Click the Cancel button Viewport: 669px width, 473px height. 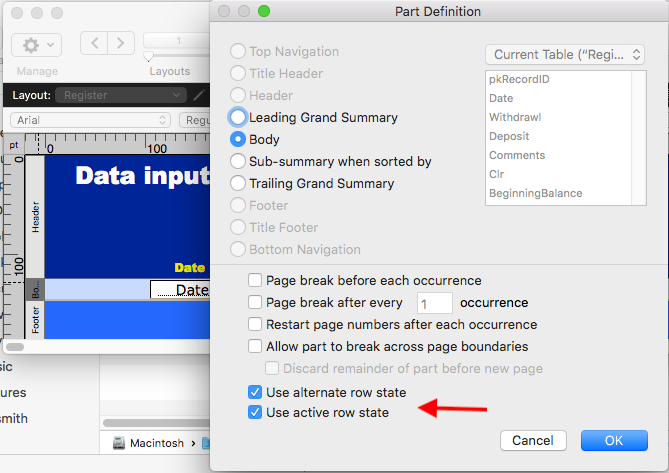[533, 440]
